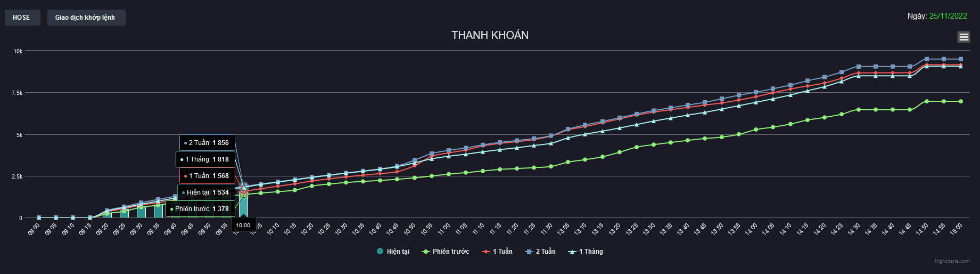The image size is (980, 274).
Task: Toggle the Hiện tại legend series
Action: pyautogui.click(x=393, y=252)
